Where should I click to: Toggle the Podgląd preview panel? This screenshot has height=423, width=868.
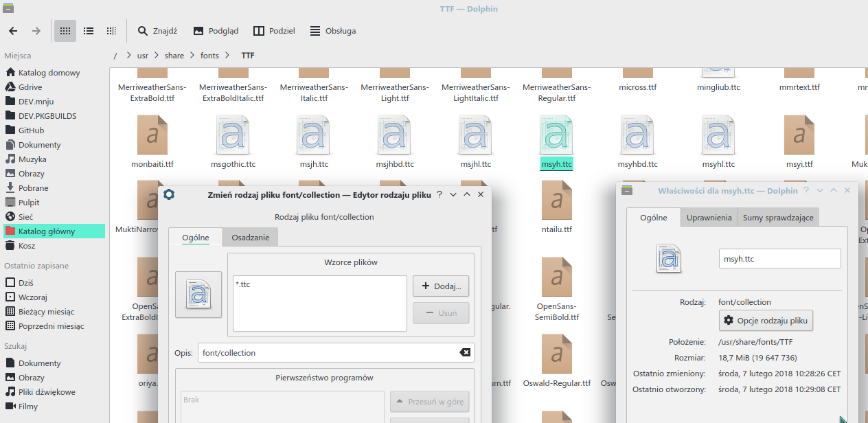click(216, 30)
